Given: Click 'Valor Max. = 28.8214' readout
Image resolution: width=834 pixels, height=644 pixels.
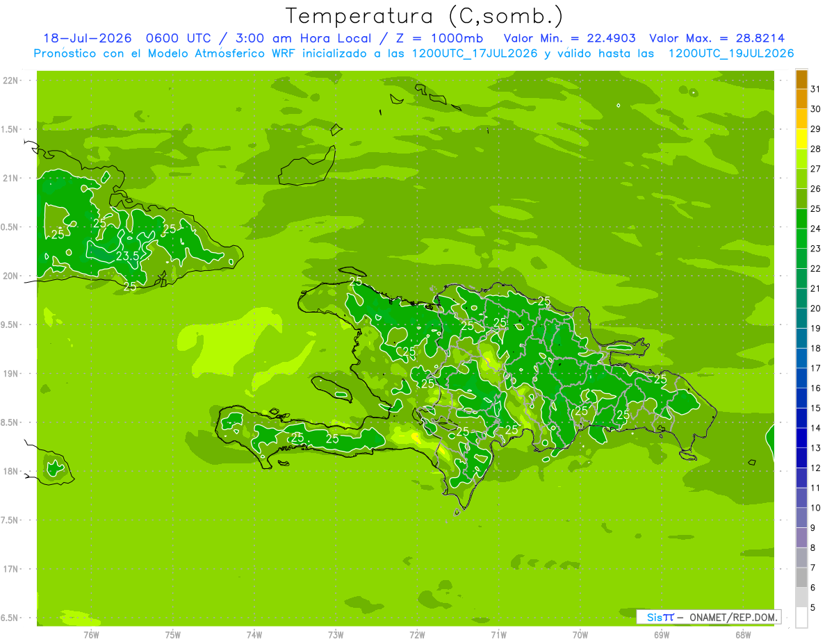Looking at the screenshot, I should coord(718,38).
